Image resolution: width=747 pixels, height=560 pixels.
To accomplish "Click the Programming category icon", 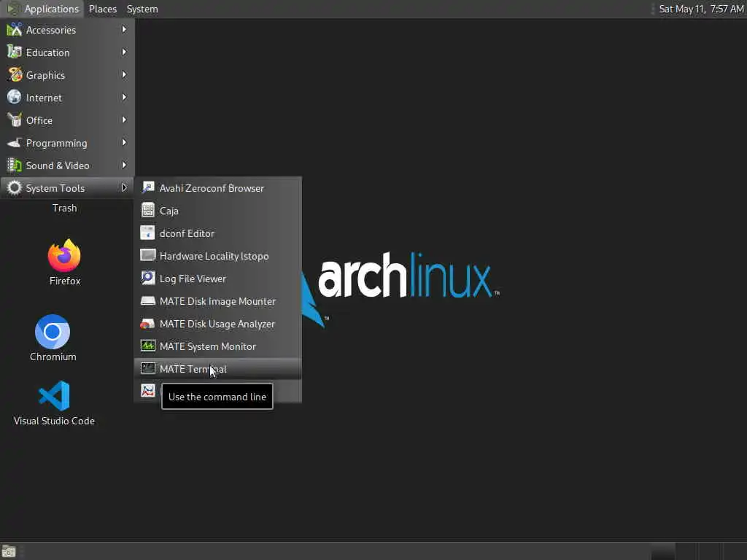I will (x=15, y=142).
